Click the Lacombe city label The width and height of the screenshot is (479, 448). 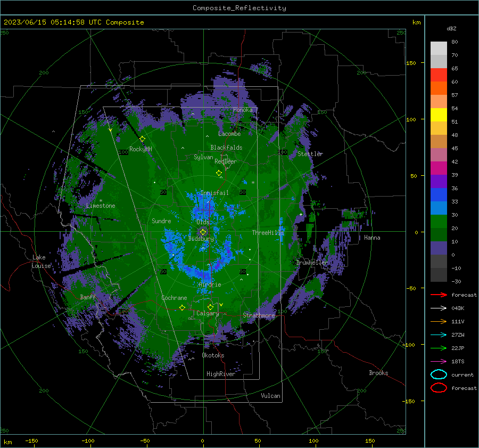[x=229, y=134]
